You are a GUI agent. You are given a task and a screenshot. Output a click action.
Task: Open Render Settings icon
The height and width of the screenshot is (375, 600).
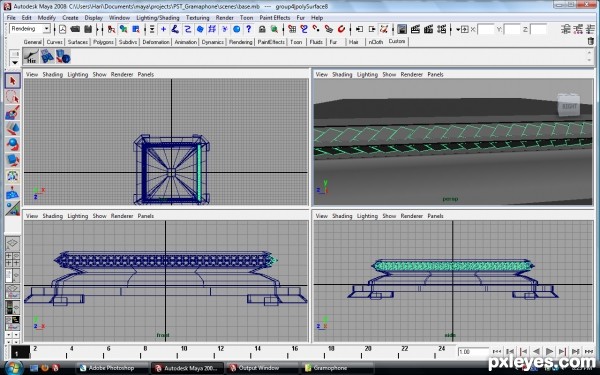(441, 29)
